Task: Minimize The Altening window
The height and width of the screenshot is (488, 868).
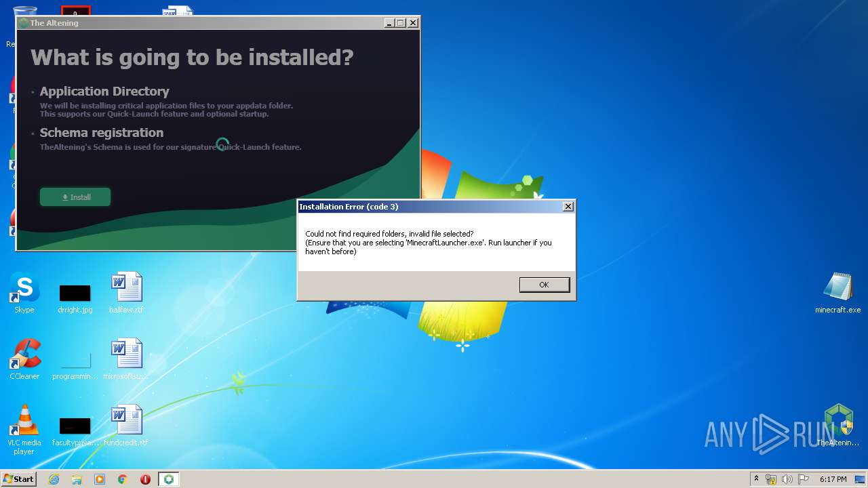Action: pyautogui.click(x=389, y=22)
